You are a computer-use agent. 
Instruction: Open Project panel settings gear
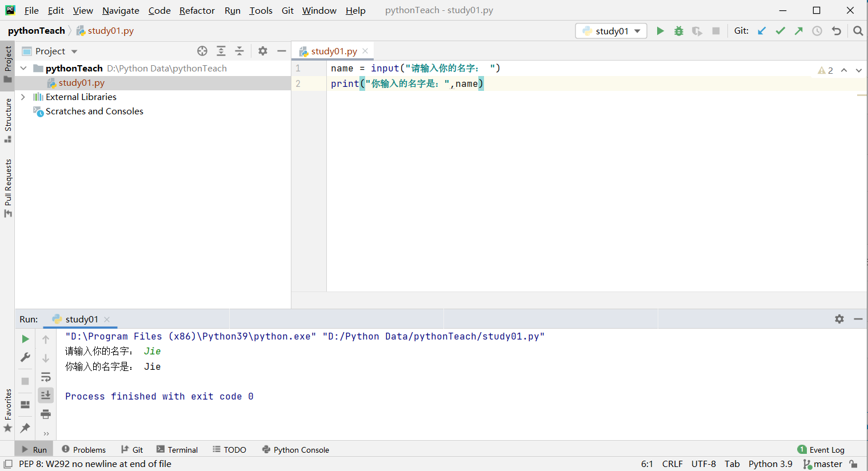[x=263, y=51]
